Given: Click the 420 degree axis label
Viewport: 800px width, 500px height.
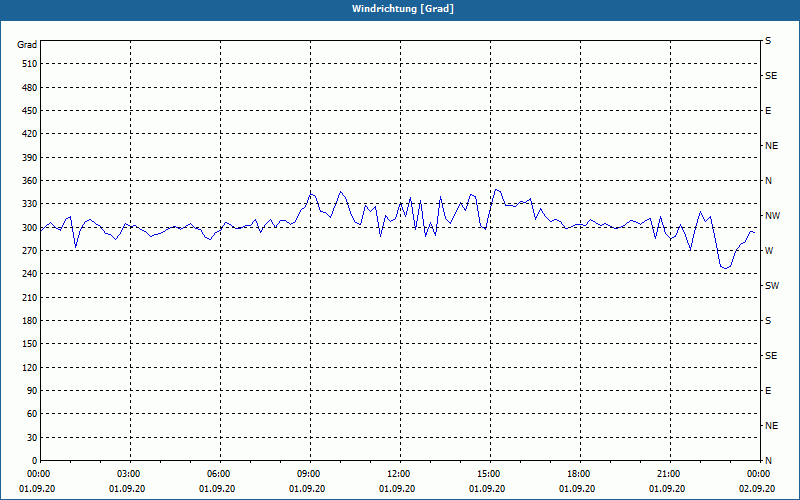Looking at the screenshot, I should click(30, 134).
